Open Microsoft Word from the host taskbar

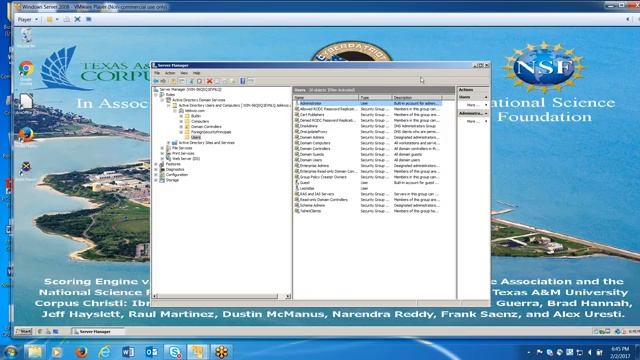pos(128,352)
